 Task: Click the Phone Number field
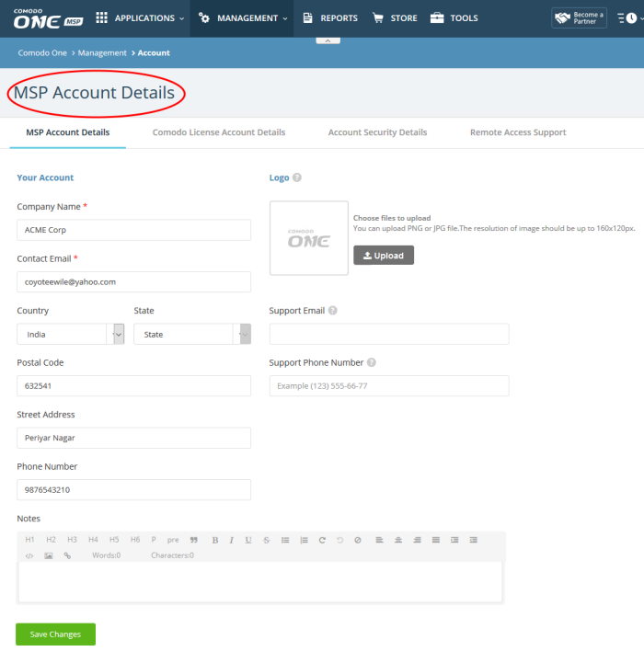click(x=133, y=489)
